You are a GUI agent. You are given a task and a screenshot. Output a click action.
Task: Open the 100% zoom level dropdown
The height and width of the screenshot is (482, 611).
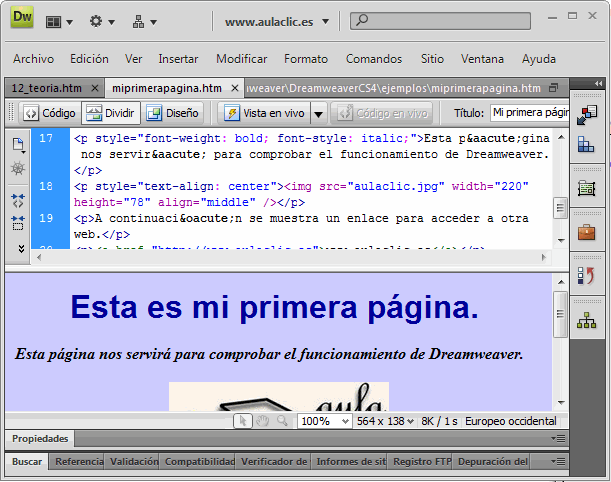(324, 421)
